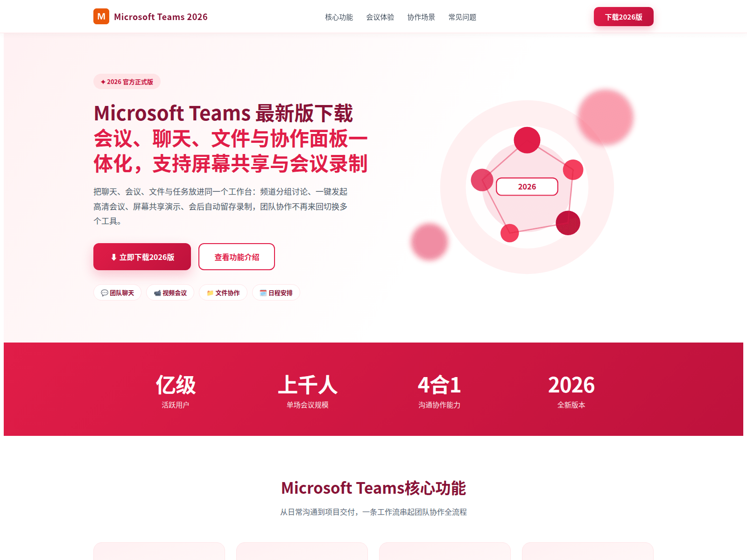Click the 亿级 活跃用户 statistic
Viewport: 747px width, 560px height.
tap(176, 391)
